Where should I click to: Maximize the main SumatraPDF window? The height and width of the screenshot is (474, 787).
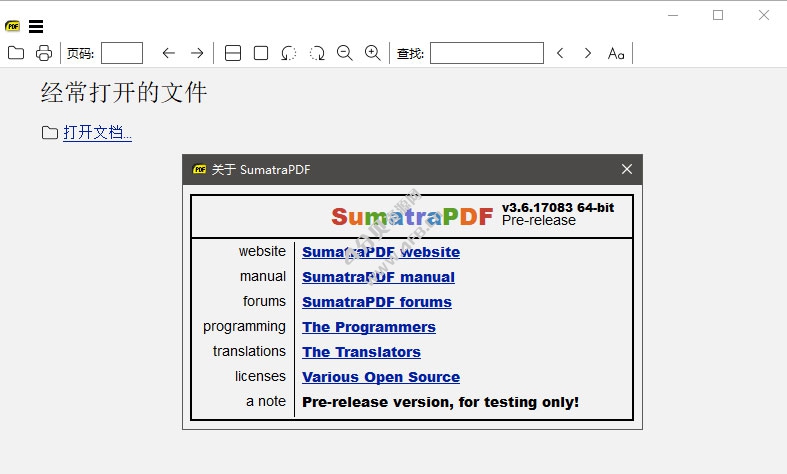pos(718,16)
